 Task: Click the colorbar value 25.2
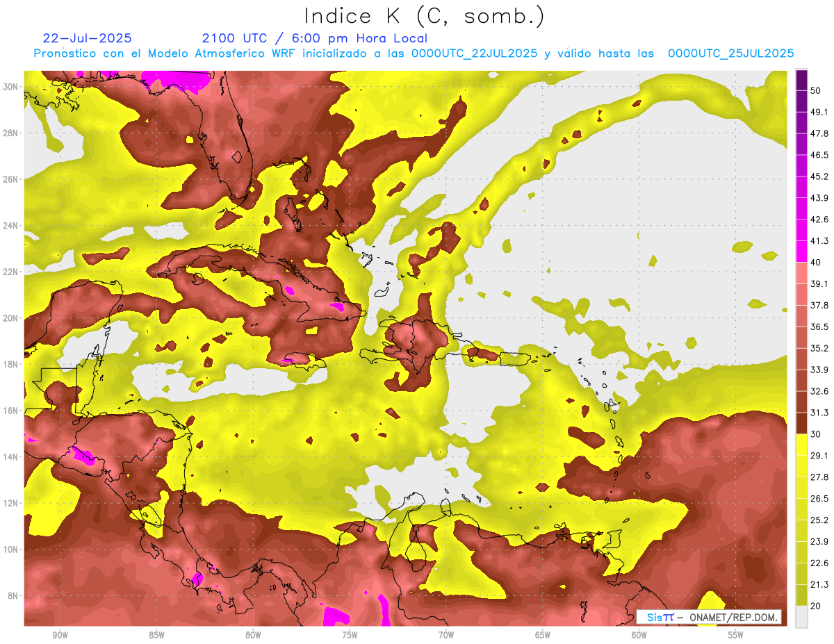(819, 520)
